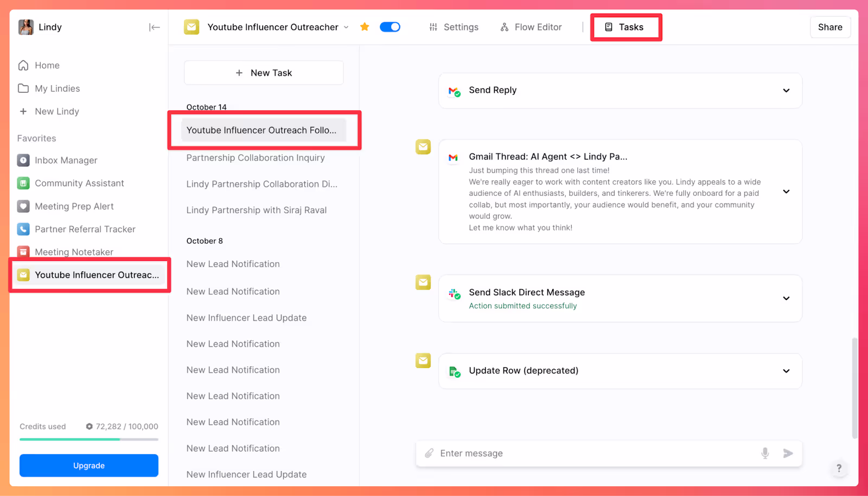868x496 pixels.
Task: Click the Inbox Manager app icon
Action: tap(23, 160)
